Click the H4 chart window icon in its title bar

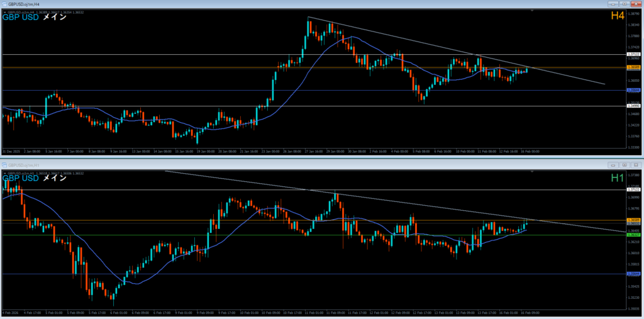tap(4, 3)
